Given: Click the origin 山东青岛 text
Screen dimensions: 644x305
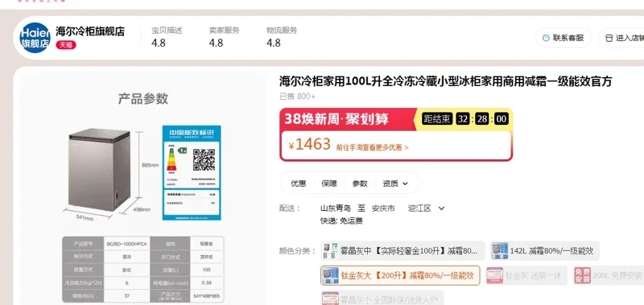Looking at the screenshot, I should click(336, 208).
